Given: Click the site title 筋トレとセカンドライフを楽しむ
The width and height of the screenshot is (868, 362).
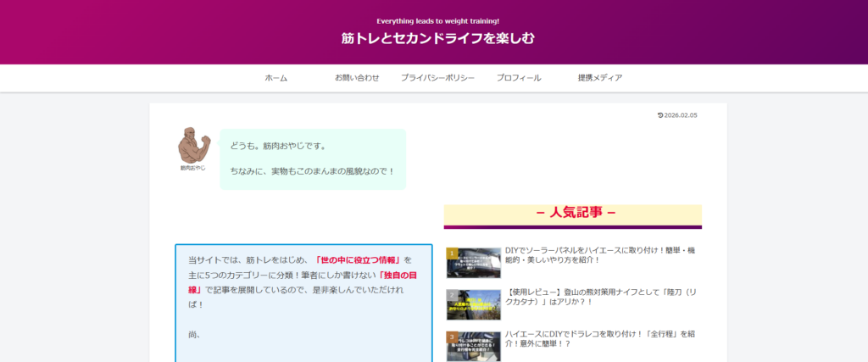Looking at the screenshot, I should point(438,38).
